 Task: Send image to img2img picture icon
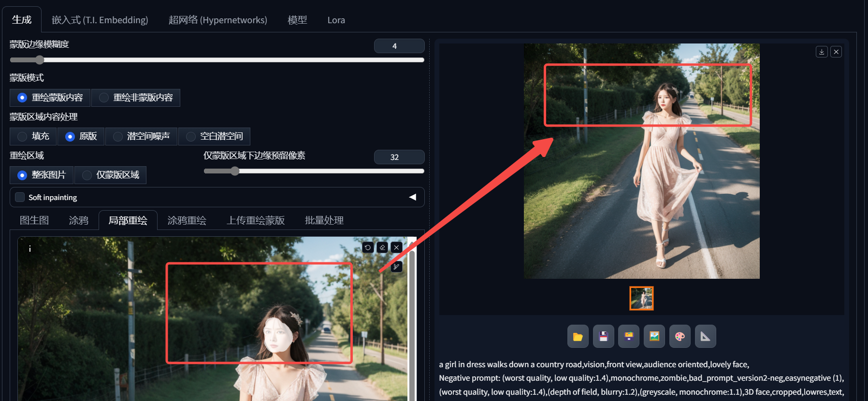coord(654,336)
